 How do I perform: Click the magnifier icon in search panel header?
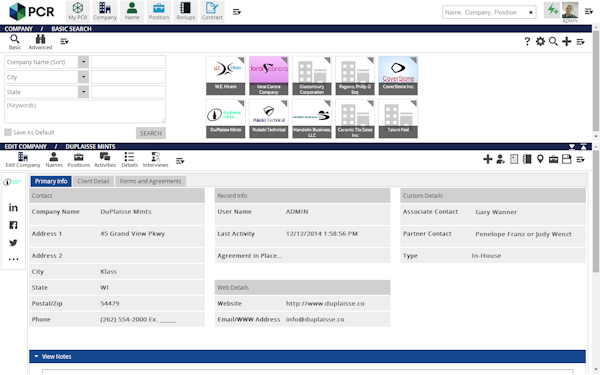(x=553, y=41)
